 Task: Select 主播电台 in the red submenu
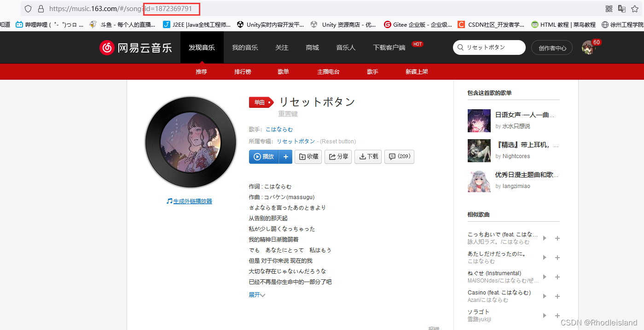click(328, 72)
